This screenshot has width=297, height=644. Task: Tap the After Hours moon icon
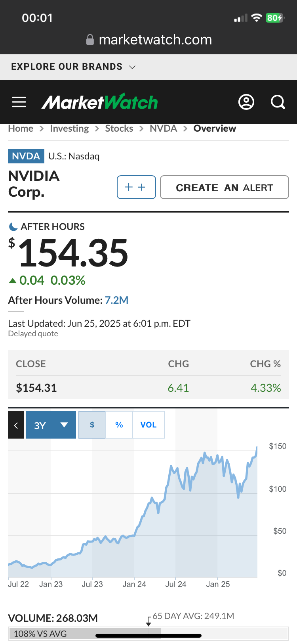coord(13,227)
